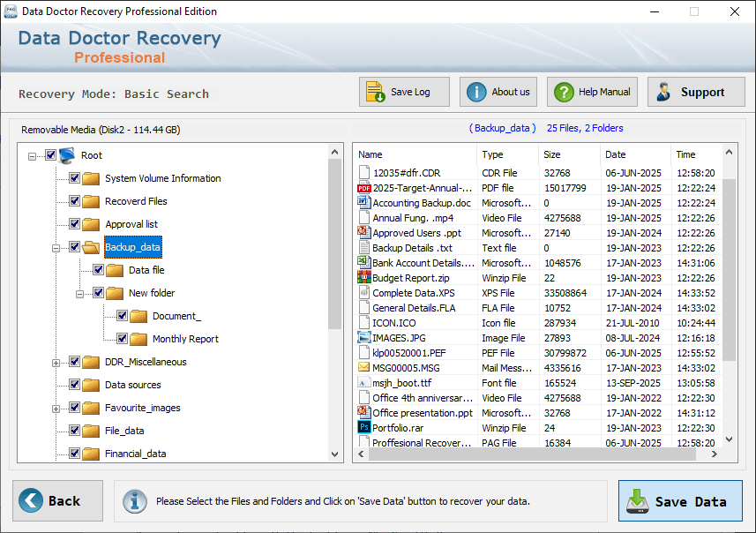Viewport: 756px width, 533px height.
Task: Select the Data sources folder in tree
Action: pos(133,385)
